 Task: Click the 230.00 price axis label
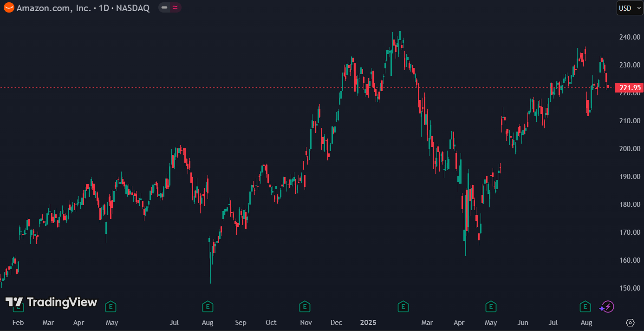tap(629, 65)
